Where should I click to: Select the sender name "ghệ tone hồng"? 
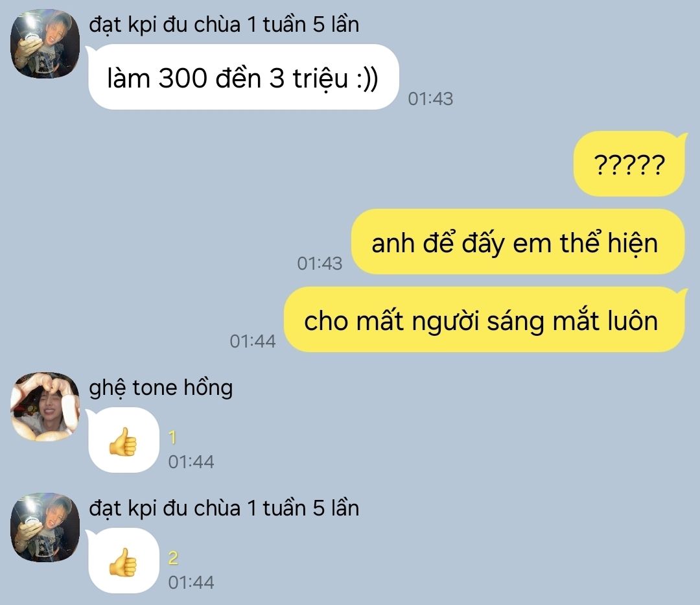pos(161,388)
